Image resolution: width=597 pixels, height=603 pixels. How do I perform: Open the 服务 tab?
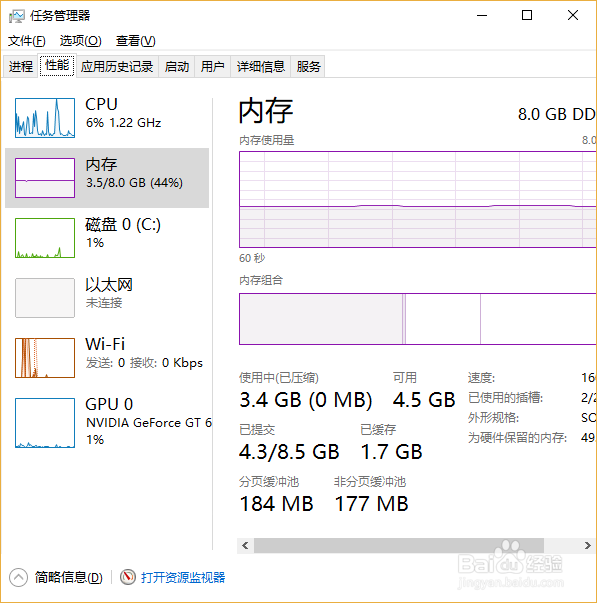pyautogui.click(x=308, y=67)
